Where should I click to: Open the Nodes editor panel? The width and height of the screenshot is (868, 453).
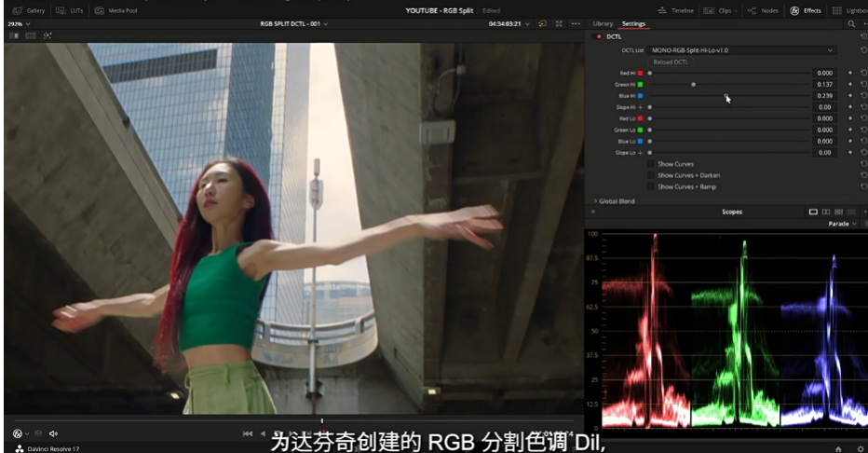[x=764, y=10]
